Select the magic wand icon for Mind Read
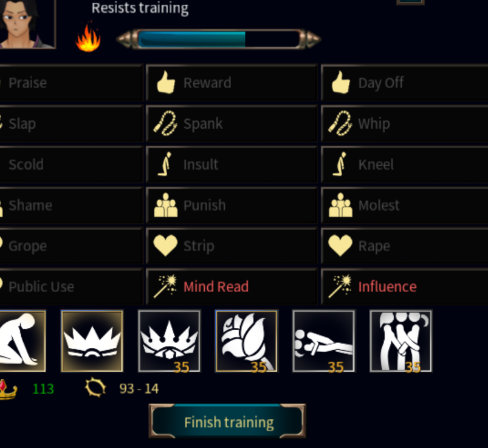 click(165, 286)
